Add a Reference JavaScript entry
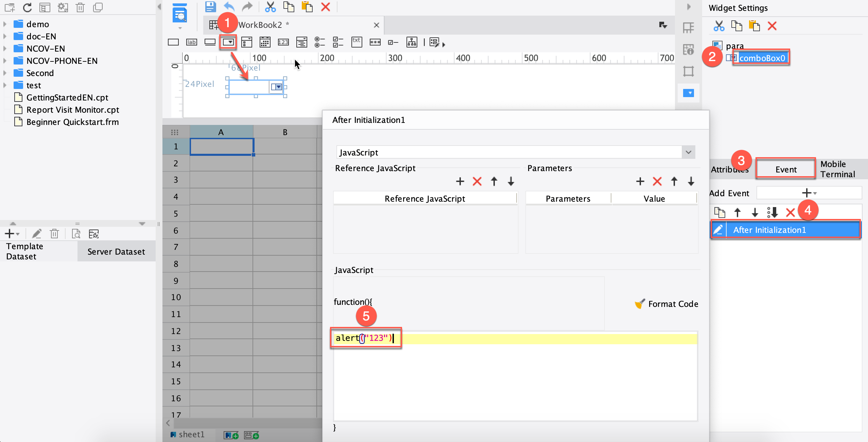 point(460,181)
